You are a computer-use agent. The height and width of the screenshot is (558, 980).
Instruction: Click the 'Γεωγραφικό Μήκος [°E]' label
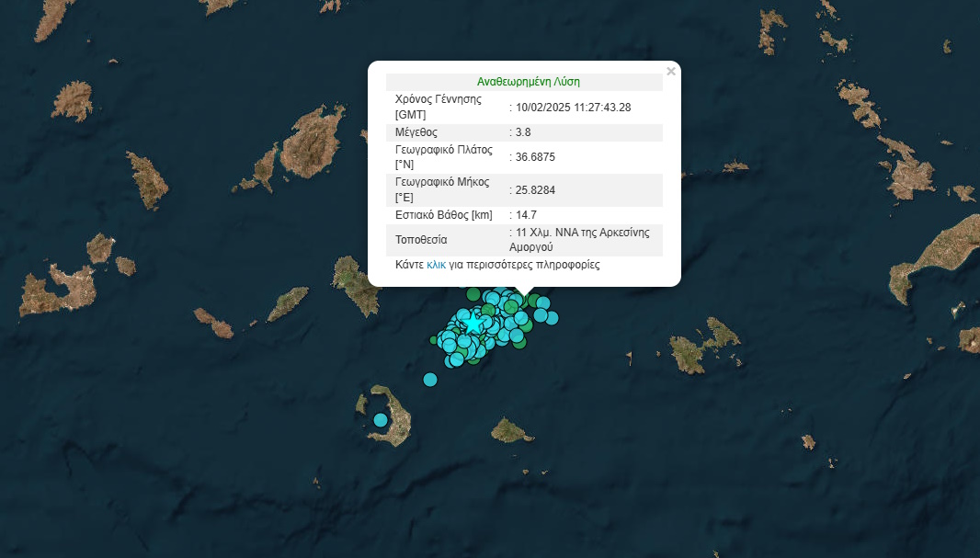click(442, 190)
